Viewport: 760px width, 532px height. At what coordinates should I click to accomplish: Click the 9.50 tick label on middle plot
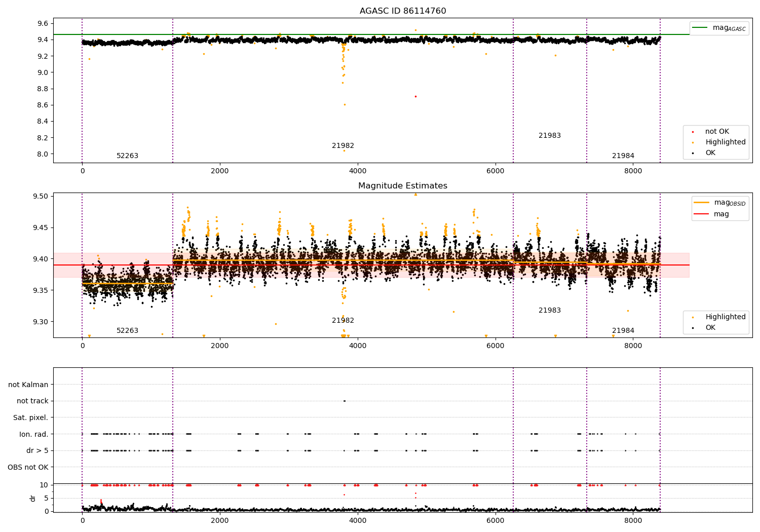click(x=41, y=197)
